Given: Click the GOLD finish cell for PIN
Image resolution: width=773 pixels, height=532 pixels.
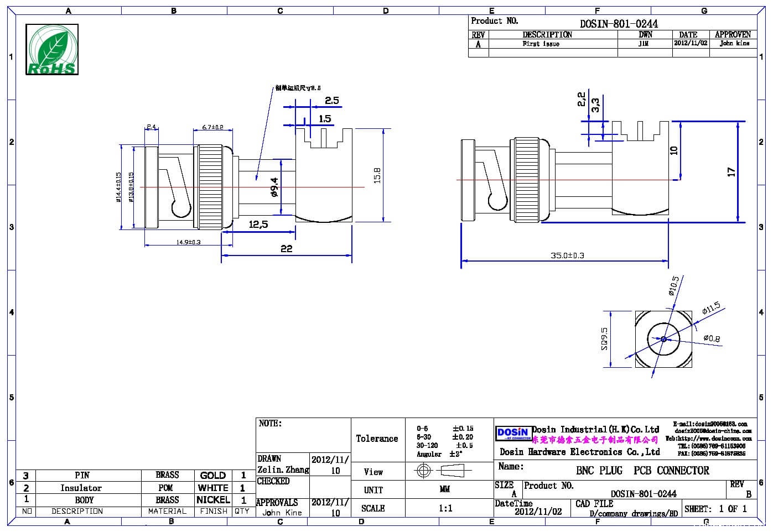Looking at the screenshot, I should click(212, 476).
